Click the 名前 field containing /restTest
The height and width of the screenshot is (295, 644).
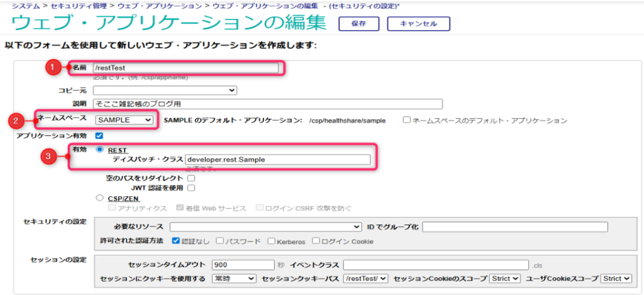pos(185,67)
